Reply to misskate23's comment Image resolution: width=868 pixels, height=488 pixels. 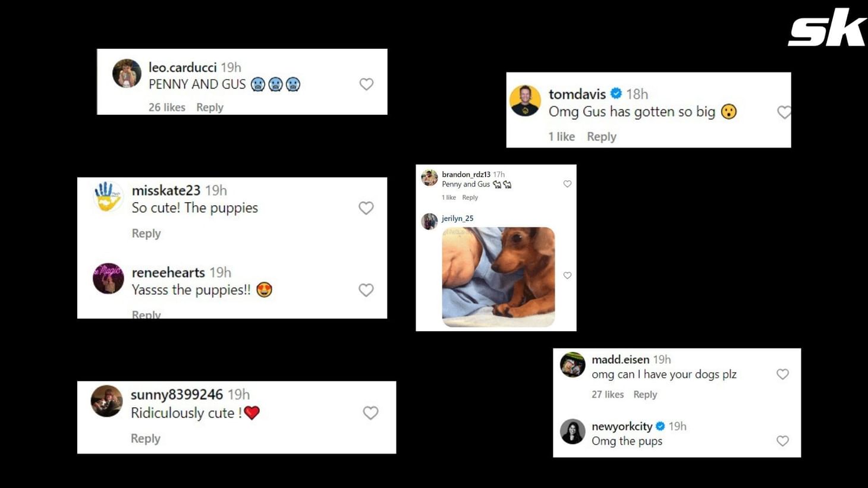[146, 233]
